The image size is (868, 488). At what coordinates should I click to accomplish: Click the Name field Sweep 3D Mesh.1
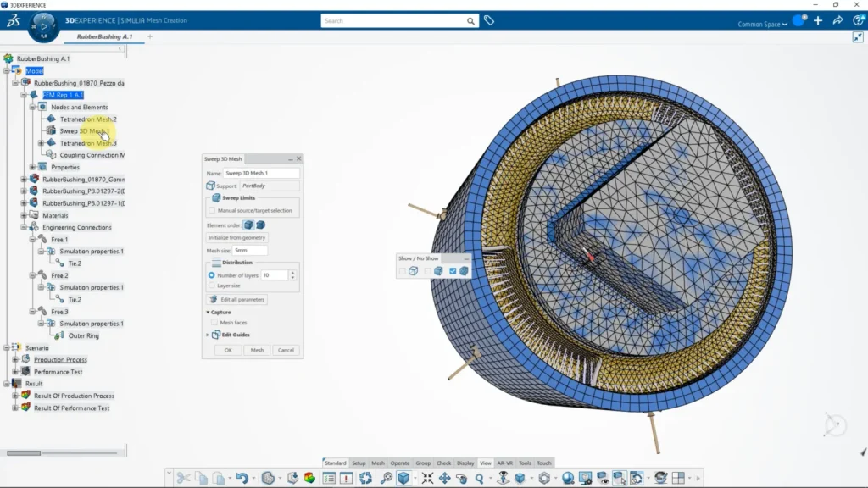point(261,173)
